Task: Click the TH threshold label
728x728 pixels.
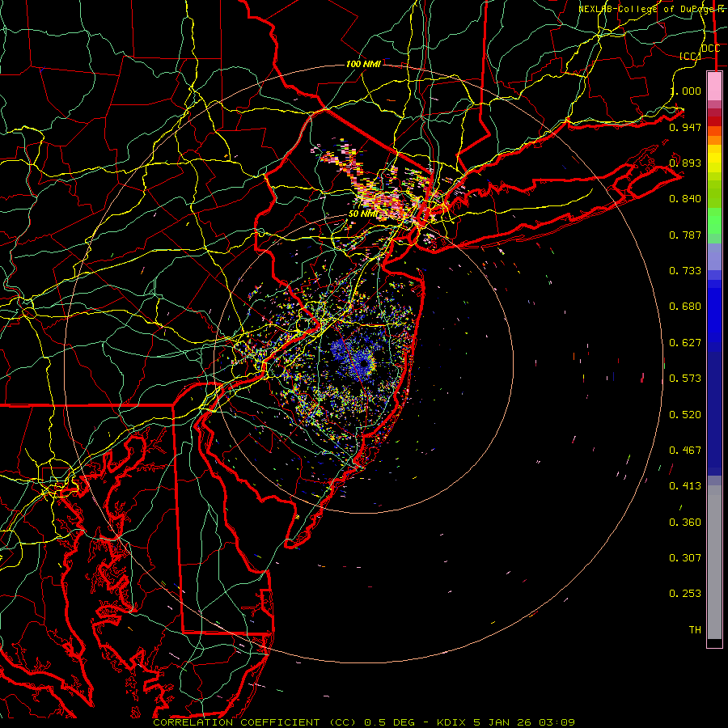Action: [695, 630]
